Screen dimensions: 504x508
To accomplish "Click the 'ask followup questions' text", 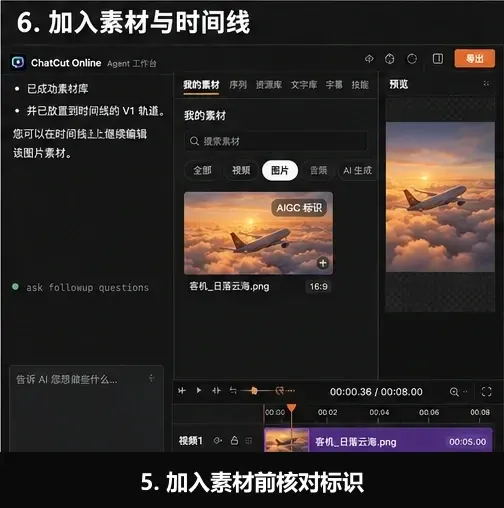I will click(x=88, y=287).
